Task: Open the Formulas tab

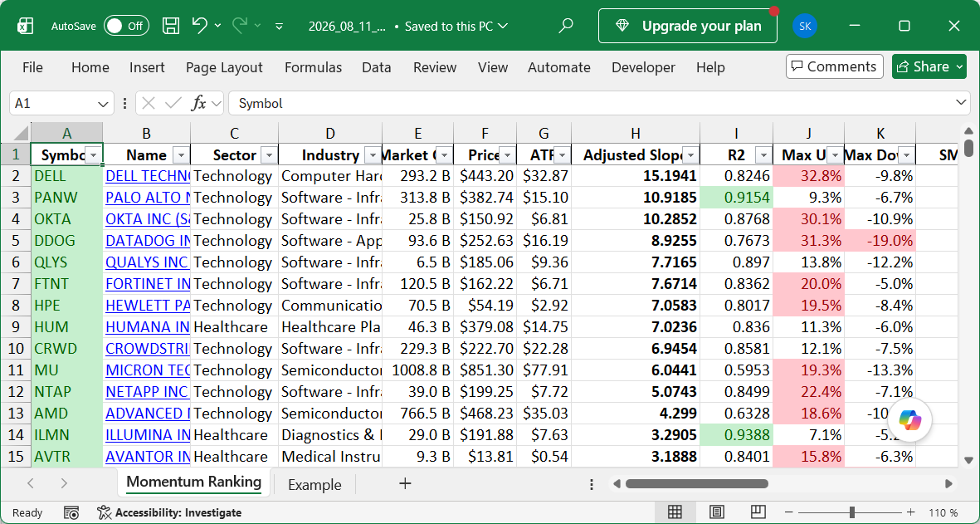Action: tap(313, 67)
